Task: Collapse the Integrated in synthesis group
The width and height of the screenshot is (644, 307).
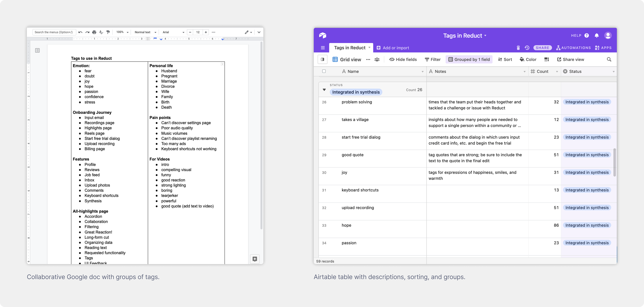Action: (x=324, y=90)
